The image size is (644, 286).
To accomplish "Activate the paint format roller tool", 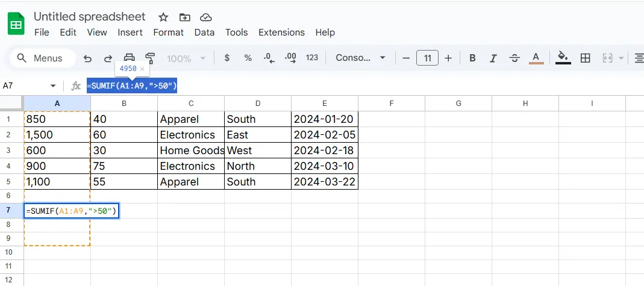I will point(150,58).
